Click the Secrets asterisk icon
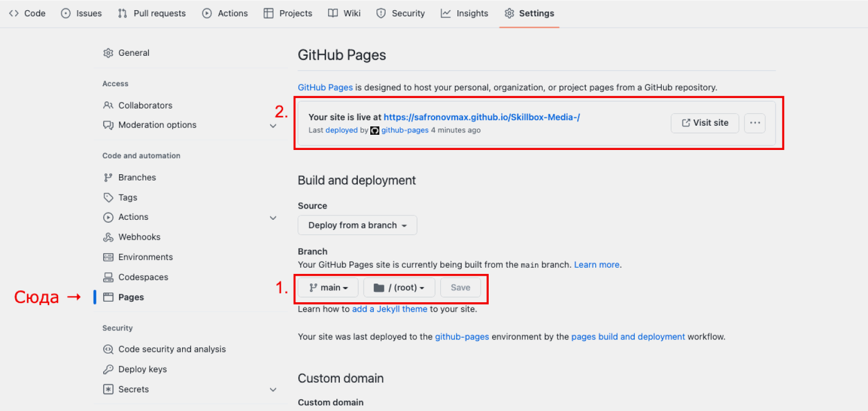The width and height of the screenshot is (868, 411). coord(108,390)
